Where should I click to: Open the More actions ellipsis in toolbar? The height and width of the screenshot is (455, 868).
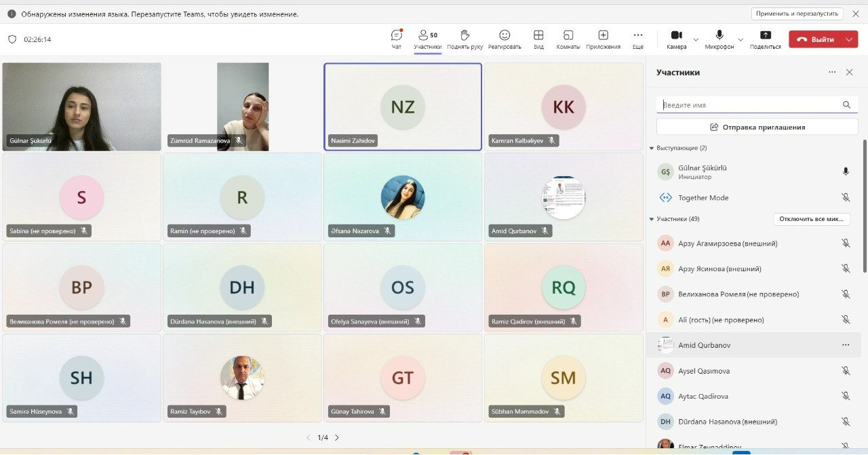[637, 36]
